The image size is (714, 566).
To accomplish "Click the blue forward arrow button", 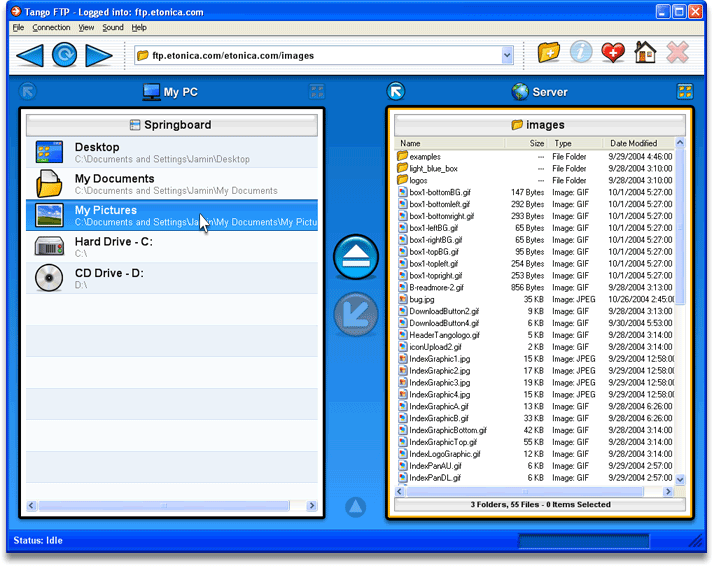I will [99, 55].
